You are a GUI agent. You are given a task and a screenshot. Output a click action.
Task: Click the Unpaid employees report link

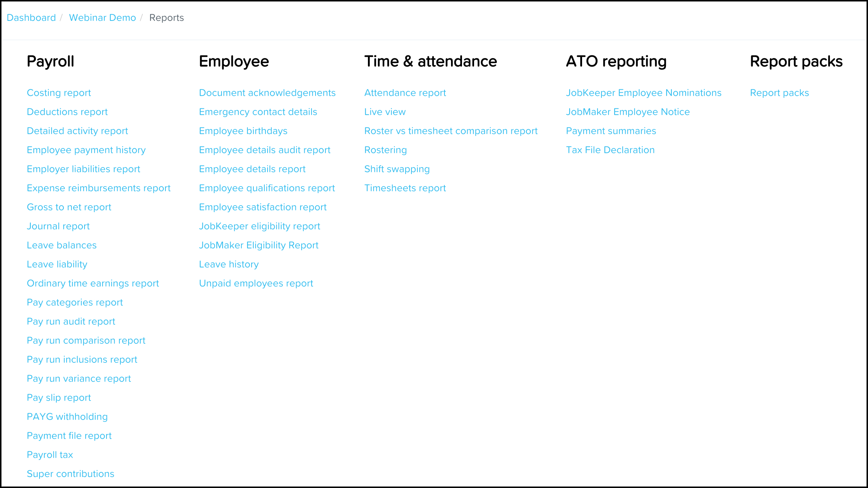tap(256, 283)
